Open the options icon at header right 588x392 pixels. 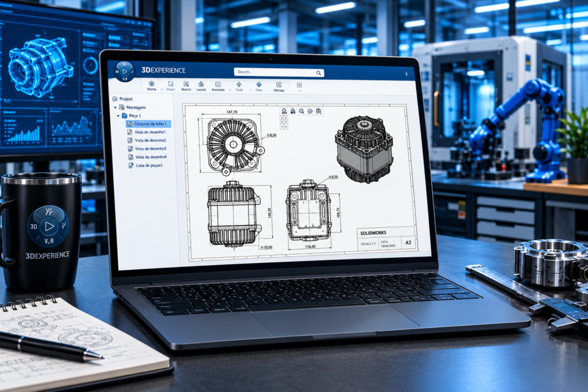(x=407, y=74)
